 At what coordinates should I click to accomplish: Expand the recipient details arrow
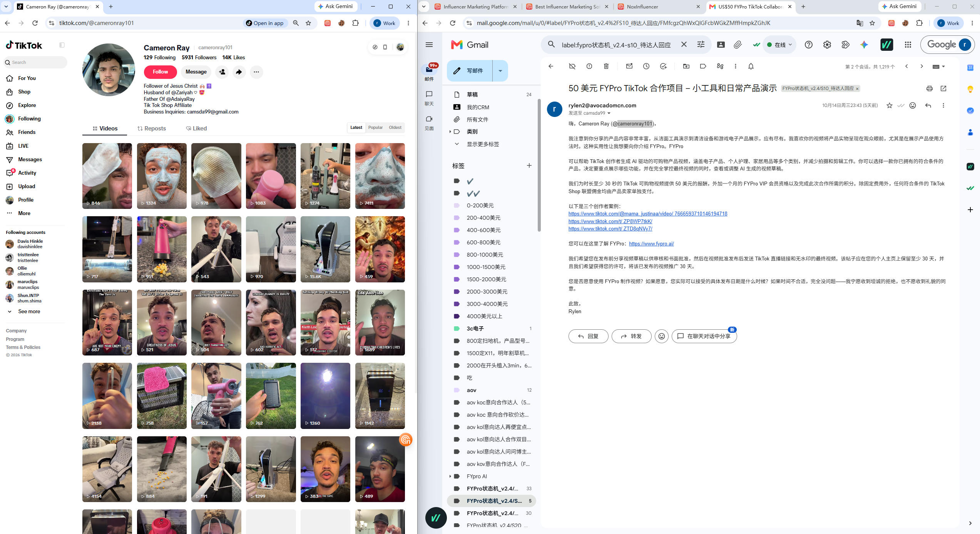coord(609,113)
